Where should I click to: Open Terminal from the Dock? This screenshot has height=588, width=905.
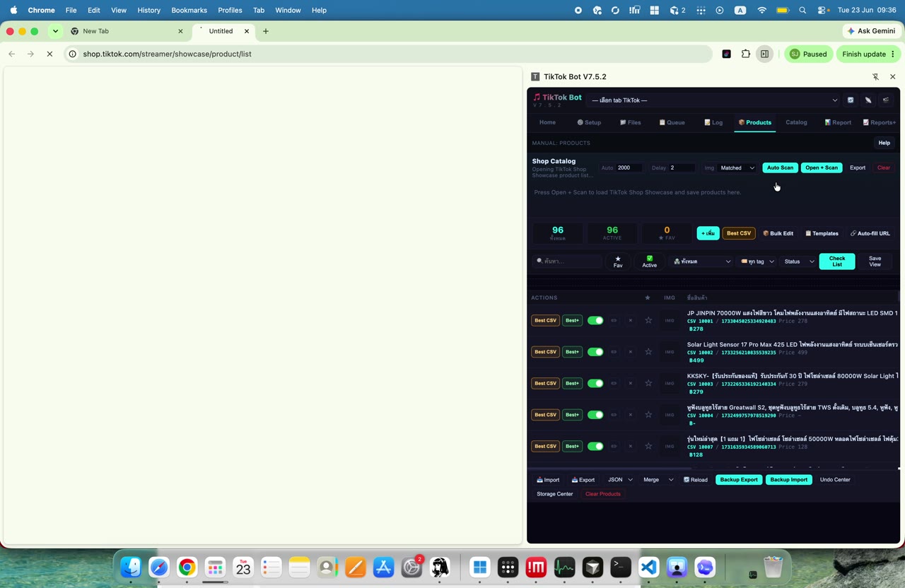621,567
